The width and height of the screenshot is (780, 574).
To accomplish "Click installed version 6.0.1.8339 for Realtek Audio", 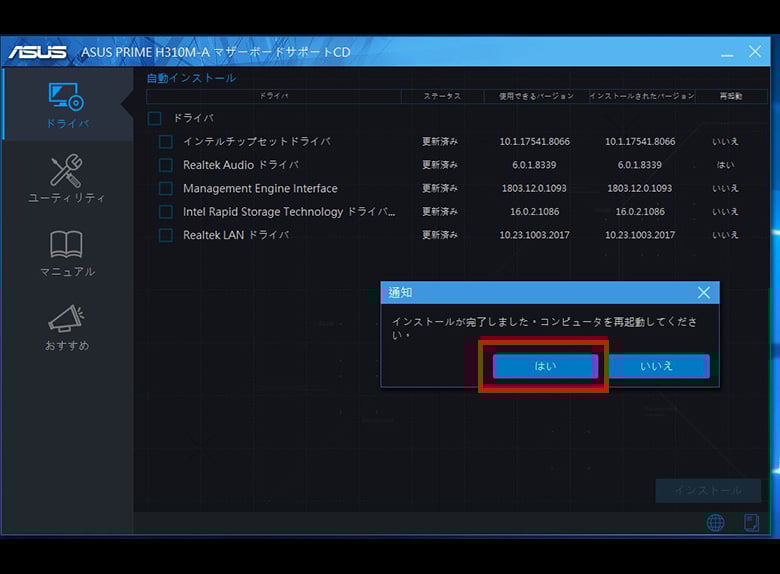I will [x=640, y=165].
